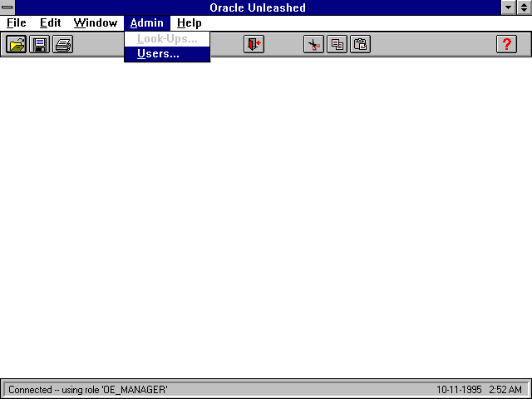Image resolution: width=532 pixels, height=399 pixels.
Task: Open the Help menu
Action: pos(190,23)
